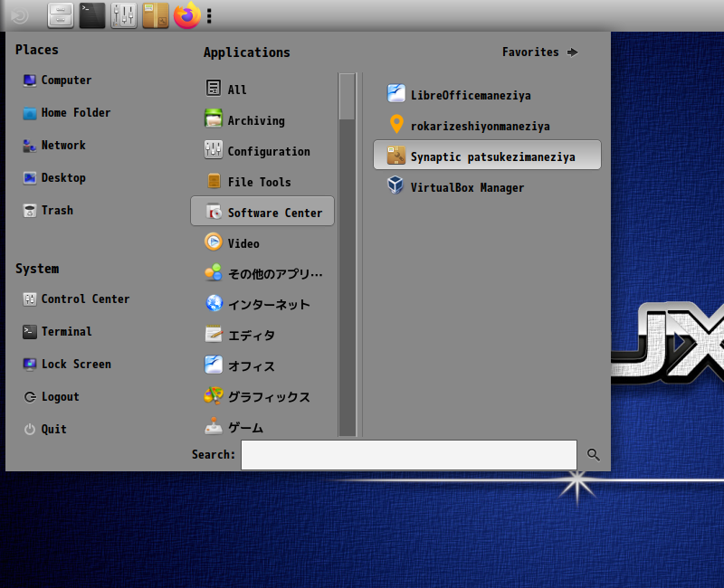Open Computer in Places
This screenshot has width=724, height=588.
[x=57, y=81]
